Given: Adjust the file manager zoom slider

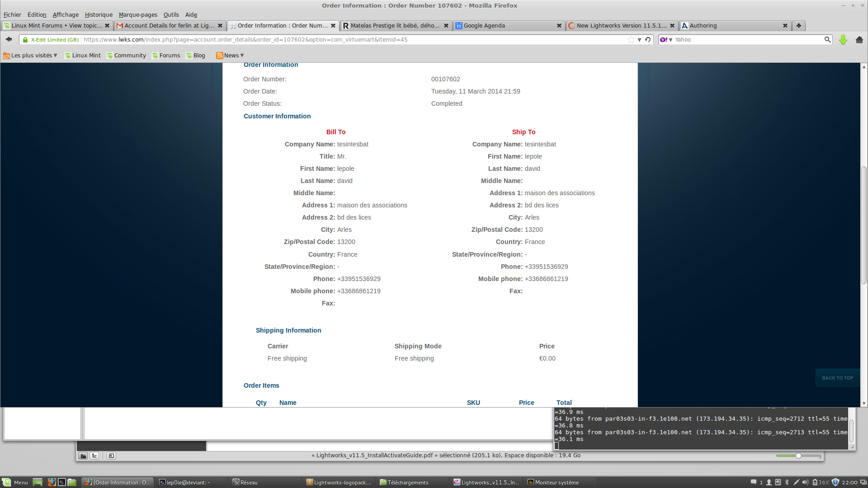Looking at the screenshot, I should (x=798, y=455).
